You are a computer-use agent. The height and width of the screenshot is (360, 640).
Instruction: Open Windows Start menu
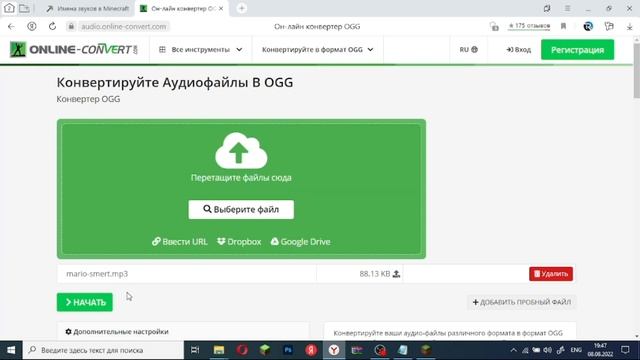[x=11, y=350]
